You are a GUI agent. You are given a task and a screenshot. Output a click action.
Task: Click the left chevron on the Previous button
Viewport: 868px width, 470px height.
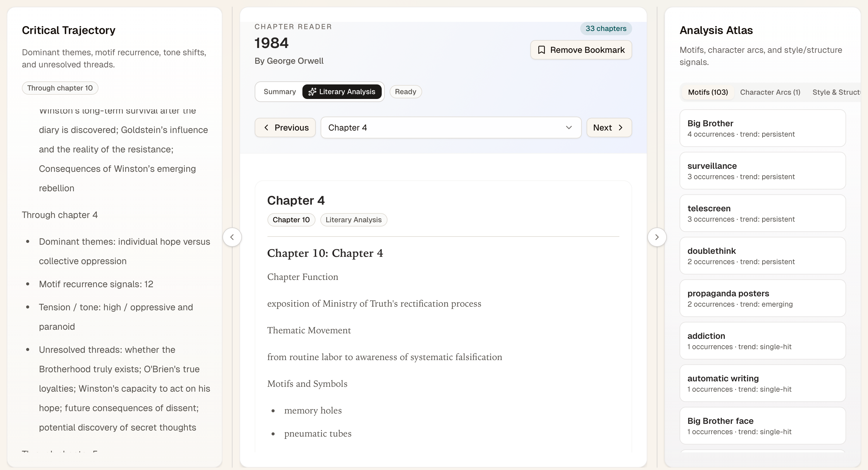pos(266,128)
